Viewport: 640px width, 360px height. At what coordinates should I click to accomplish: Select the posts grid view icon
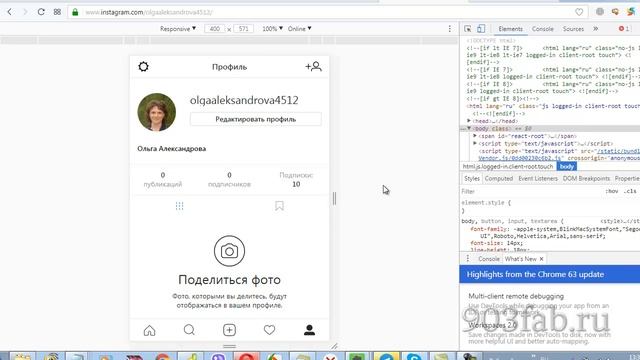[x=179, y=206]
